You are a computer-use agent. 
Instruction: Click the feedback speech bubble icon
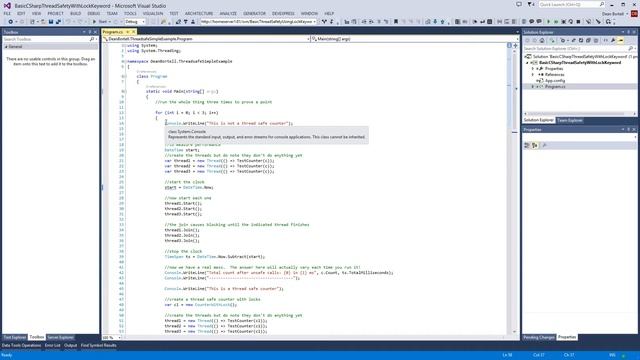519,4
